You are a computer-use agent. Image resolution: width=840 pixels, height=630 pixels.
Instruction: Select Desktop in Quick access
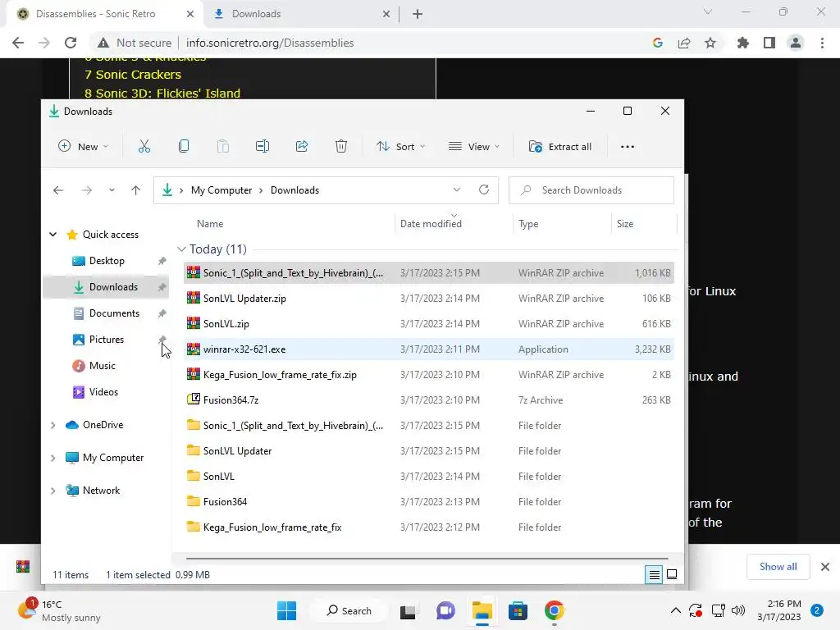pos(106,261)
